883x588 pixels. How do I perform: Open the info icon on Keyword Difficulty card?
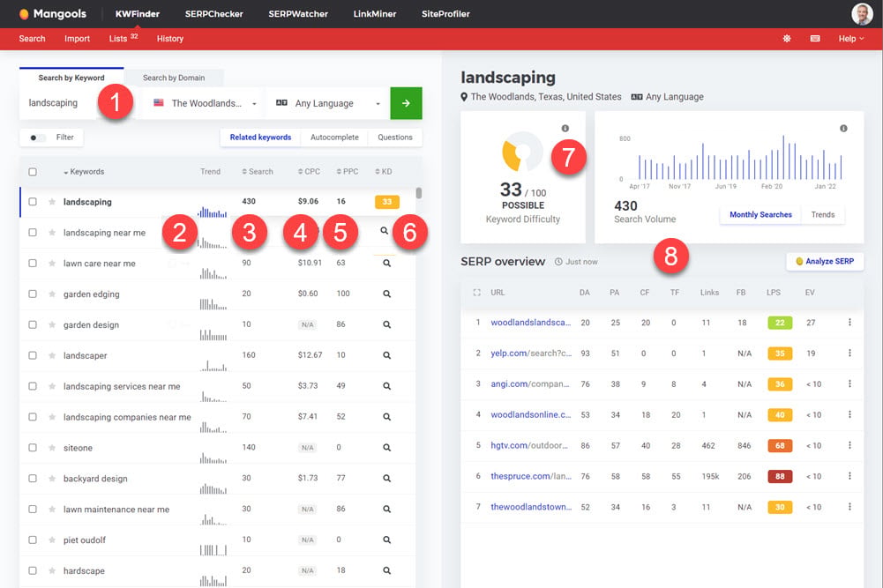565,129
